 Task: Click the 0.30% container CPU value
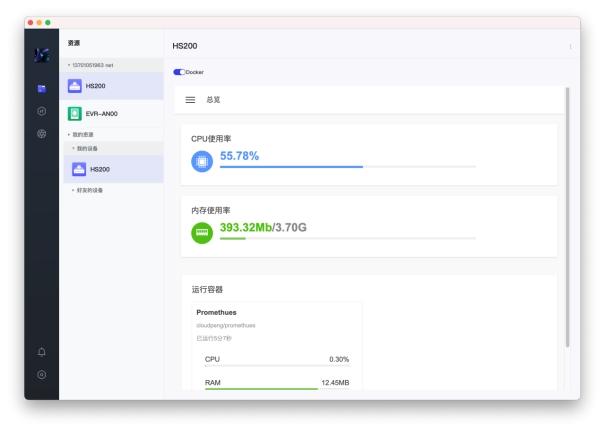tap(339, 359)
